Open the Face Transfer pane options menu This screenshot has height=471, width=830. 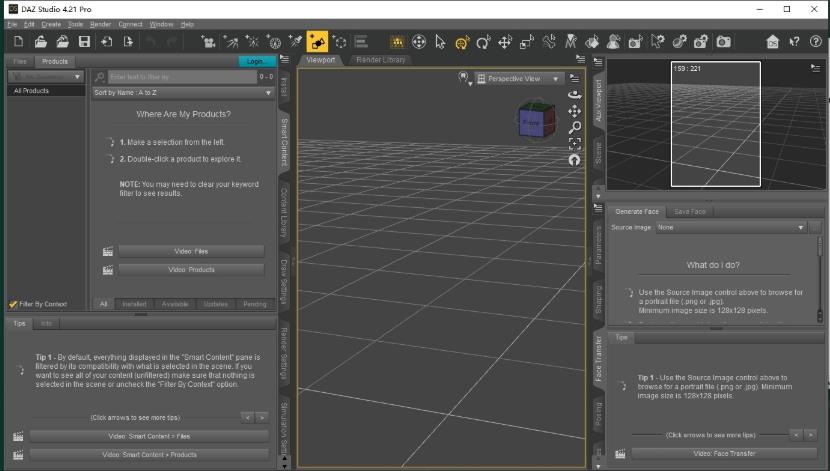(598, 208)
